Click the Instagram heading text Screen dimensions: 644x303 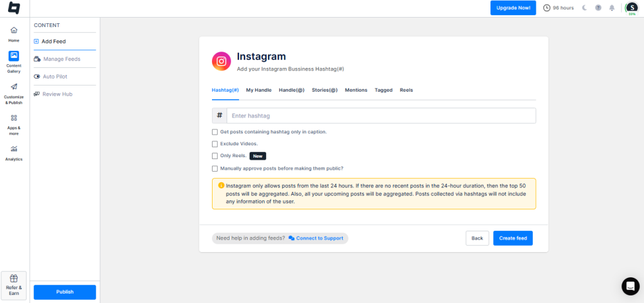(x=261, y=56)
